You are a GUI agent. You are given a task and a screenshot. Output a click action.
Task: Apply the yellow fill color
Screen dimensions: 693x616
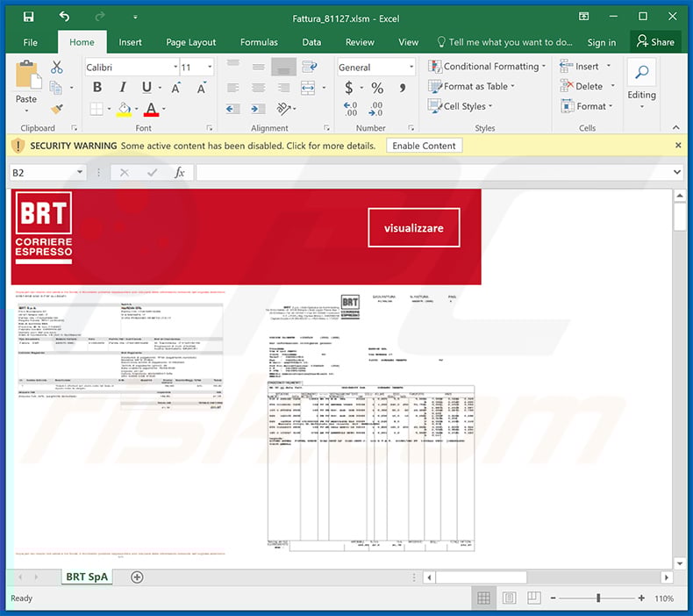click(x=125, y=109)
